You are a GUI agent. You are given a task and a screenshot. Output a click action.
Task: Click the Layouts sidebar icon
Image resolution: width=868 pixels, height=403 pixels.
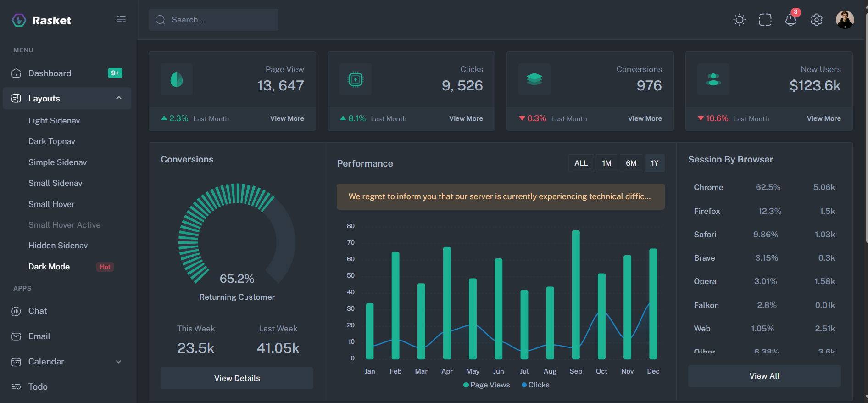tap(16, 98)
